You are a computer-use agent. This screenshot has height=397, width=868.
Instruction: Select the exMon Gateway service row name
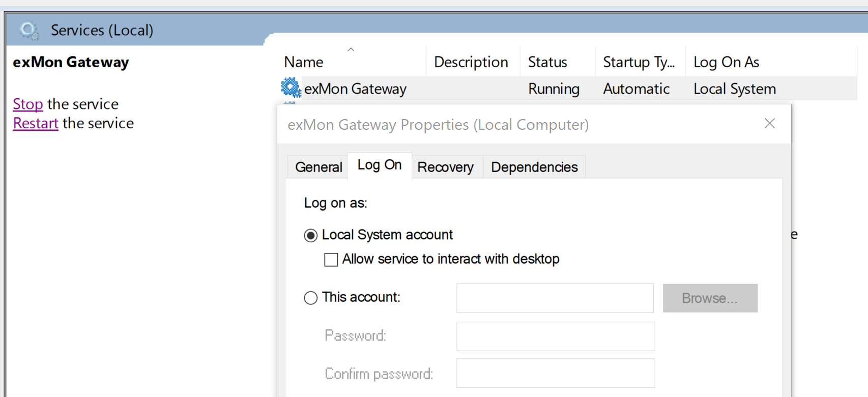(x=355, y=89)
